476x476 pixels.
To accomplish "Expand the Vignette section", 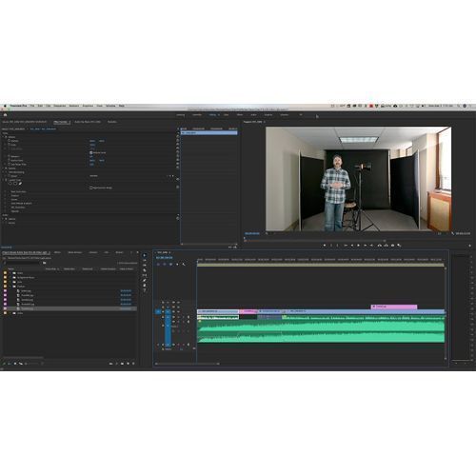I will pos(6,211).
